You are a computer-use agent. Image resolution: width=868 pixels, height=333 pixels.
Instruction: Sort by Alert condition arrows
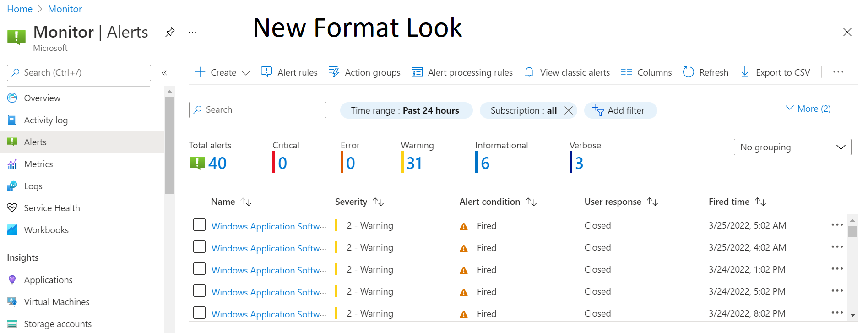pyautogui.click(x=531, y=202)
